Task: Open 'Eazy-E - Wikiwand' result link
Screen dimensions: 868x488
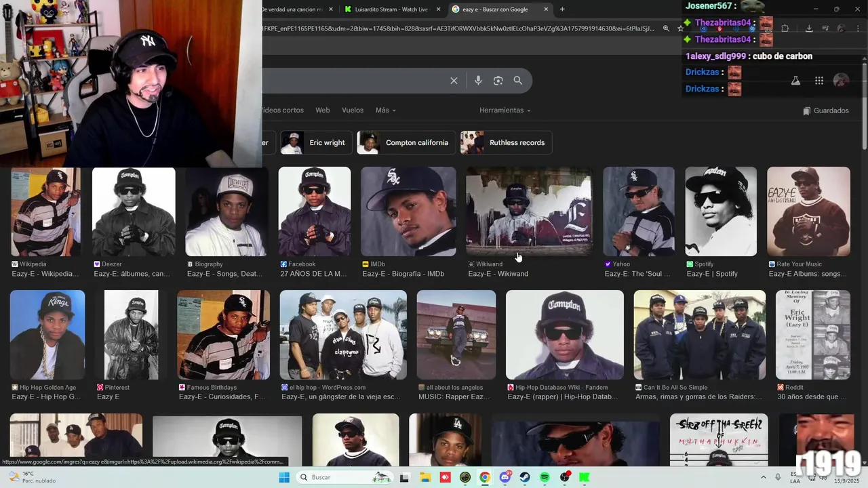Action: coord(498,274)
